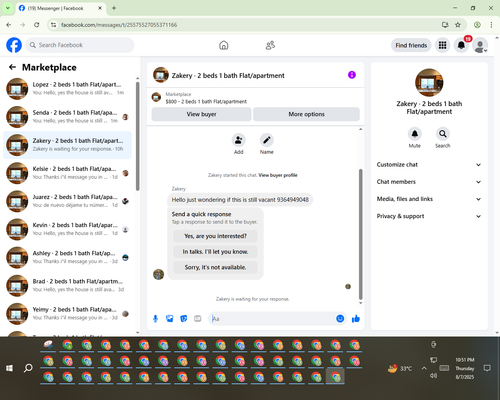Click the voice clip microphone icon
The width and height of the screenshot is (500, 400).
click(x=155, y=319)
